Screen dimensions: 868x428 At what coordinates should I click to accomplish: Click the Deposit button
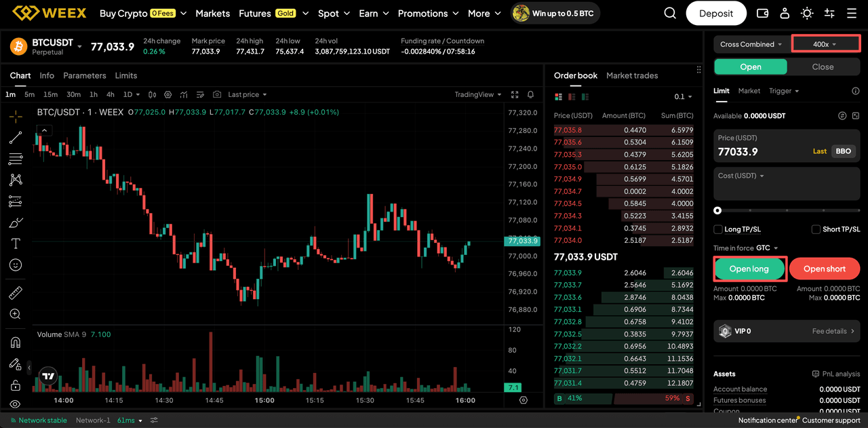716,13
